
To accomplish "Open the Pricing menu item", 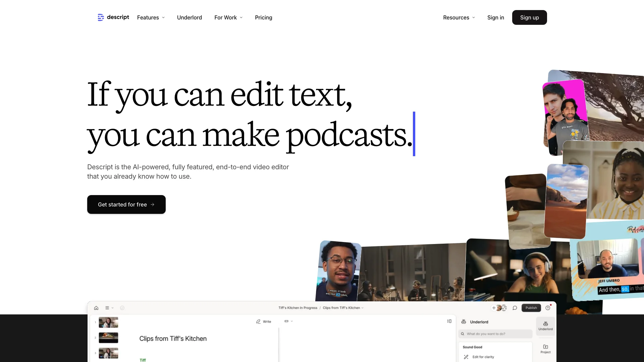I will (264, 17).
